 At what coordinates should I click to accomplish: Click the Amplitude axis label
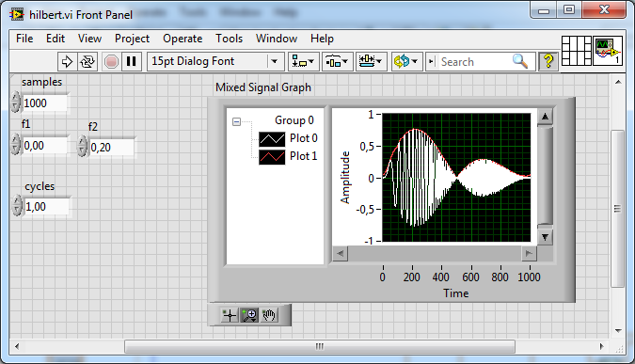click(345, 178)
